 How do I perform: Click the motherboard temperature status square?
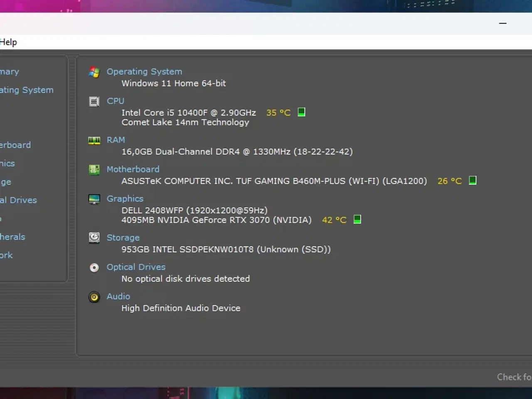tap(472, 180)
